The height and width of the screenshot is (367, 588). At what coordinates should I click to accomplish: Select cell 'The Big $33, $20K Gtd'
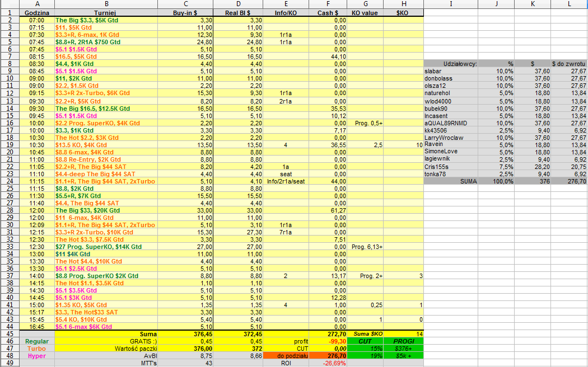point(106,210)
